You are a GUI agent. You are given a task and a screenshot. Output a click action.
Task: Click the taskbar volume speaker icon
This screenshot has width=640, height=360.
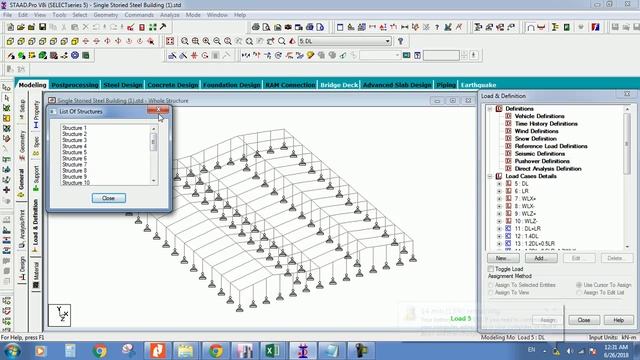tap(569, 351)
